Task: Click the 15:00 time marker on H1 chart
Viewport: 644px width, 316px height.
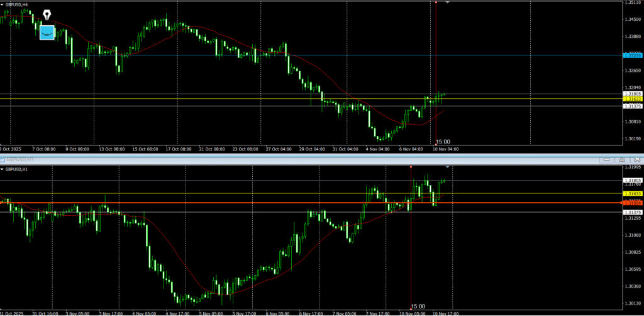Action: pos(418,306)
